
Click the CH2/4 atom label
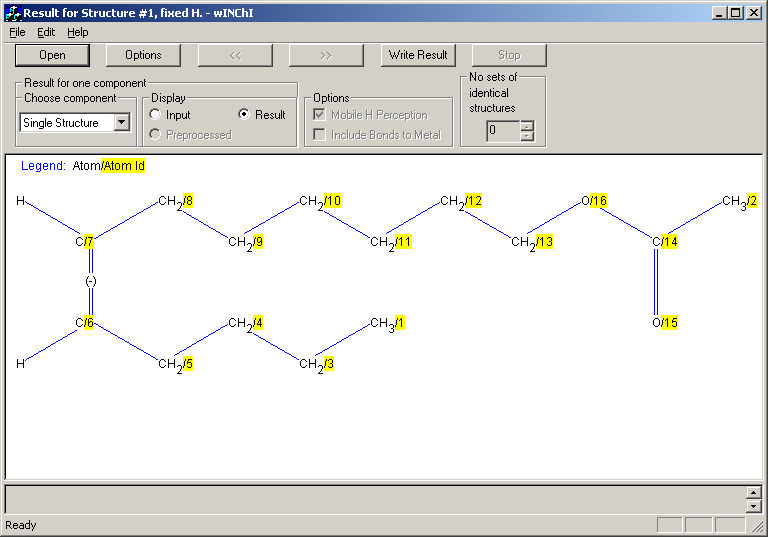245,324
